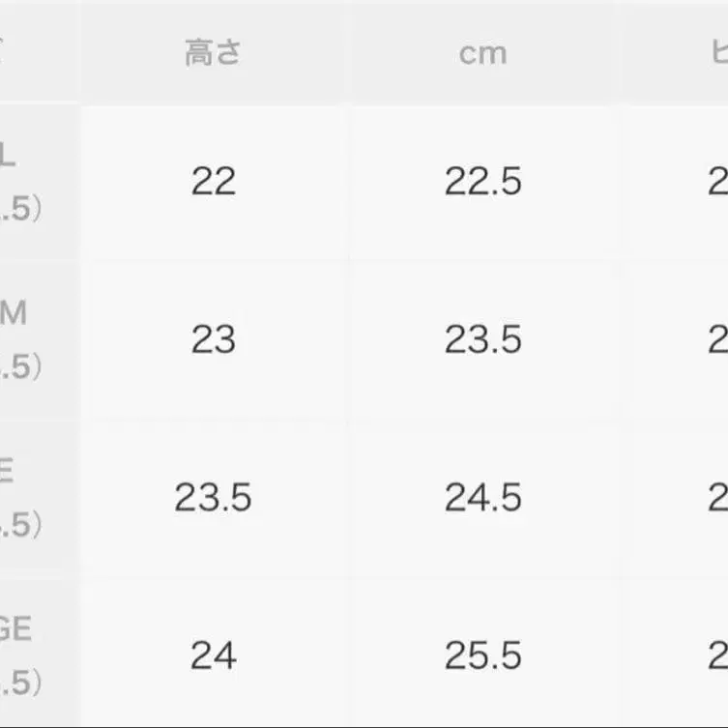Select 23.5 in the 高さ column
728x728 pixels.
point(213,498)
